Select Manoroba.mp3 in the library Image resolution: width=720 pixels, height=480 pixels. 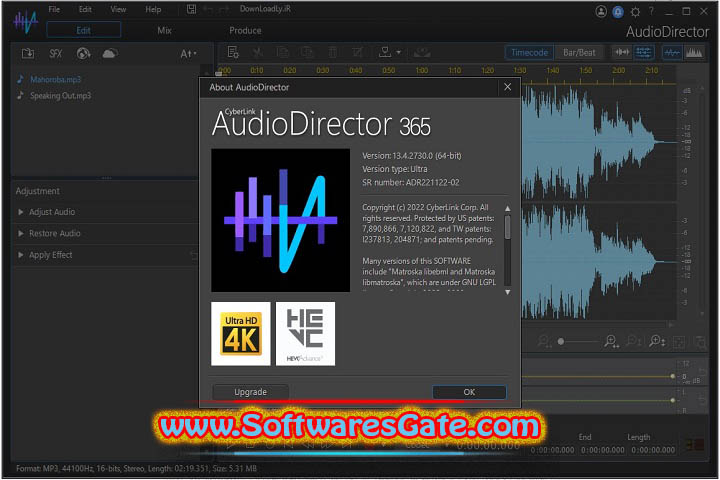(56, 79)
